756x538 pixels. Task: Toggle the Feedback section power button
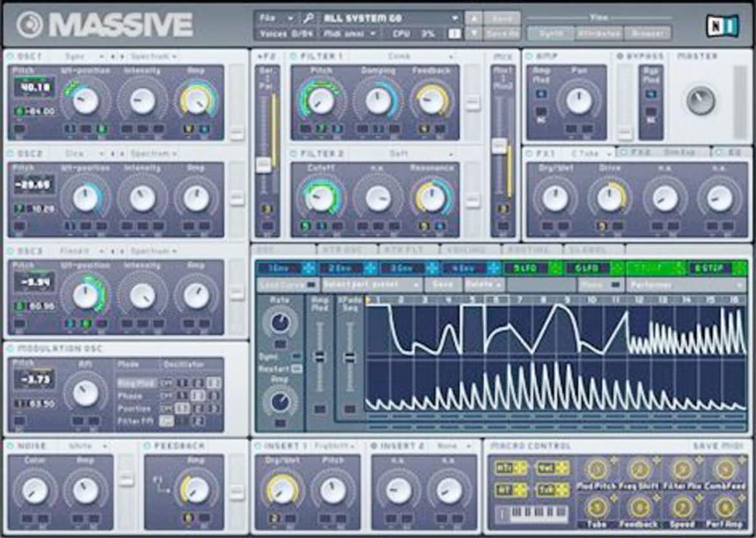147,446
